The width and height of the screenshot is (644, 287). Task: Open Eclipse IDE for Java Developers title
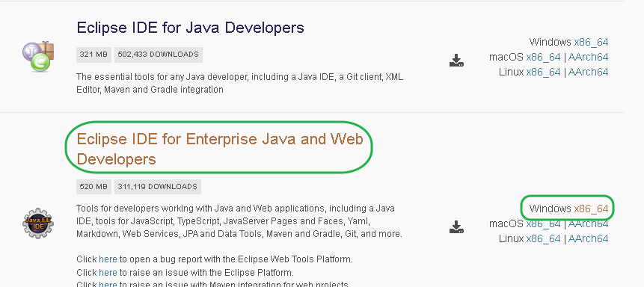pyautogui.click(x=190, y=28)
